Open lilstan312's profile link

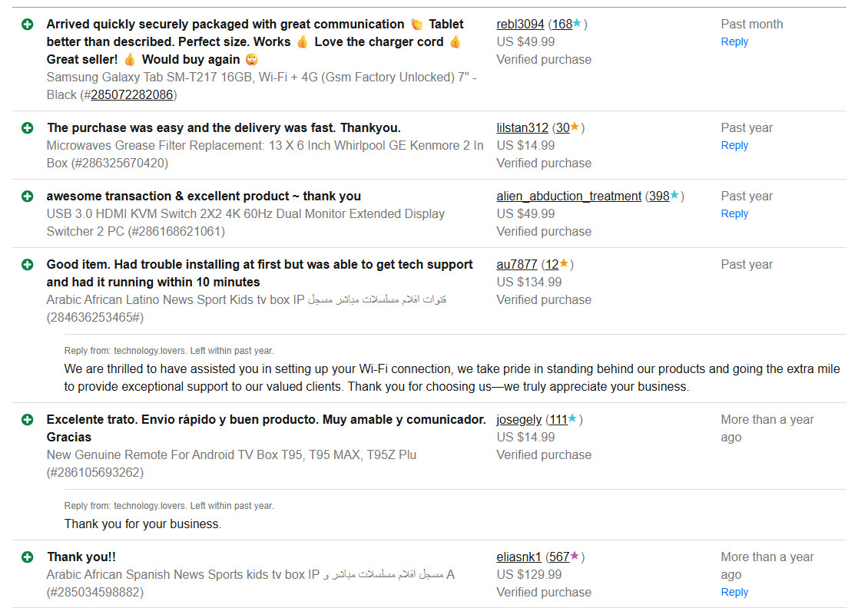tap(522, 128)
